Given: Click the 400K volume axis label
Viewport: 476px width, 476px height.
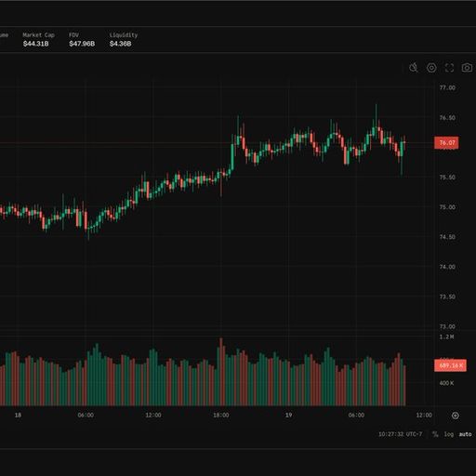Looking at the screenshot, I should coord(446,383).
